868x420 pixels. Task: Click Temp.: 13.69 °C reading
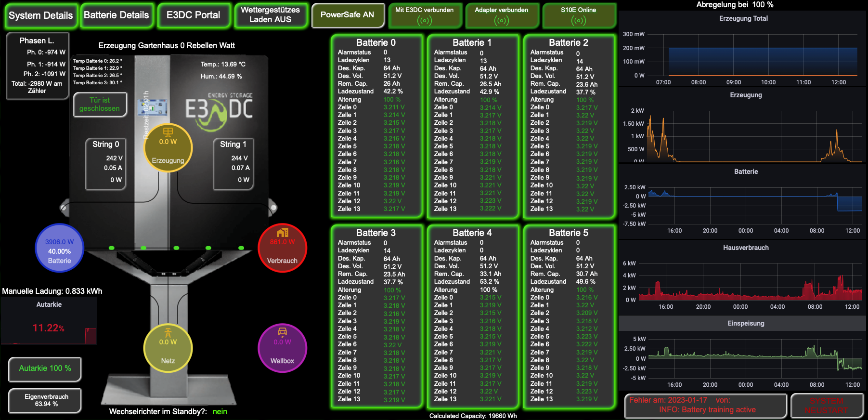pyautogui.click(x=223, y=64)
